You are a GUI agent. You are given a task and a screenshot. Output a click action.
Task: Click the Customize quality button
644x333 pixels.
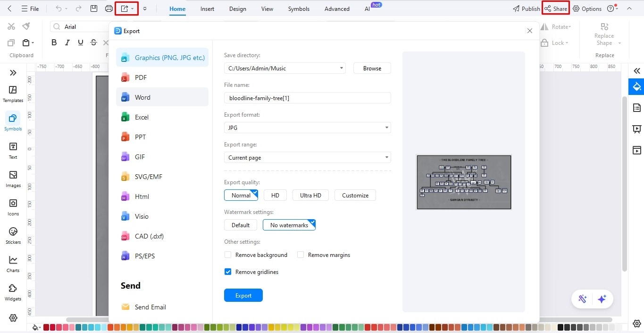(355, 195)
